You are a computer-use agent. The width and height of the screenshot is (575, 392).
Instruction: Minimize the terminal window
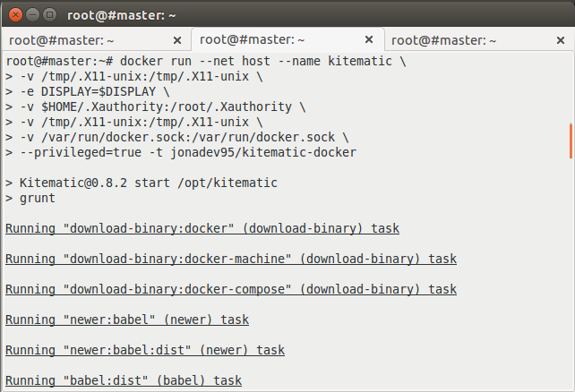(x=32, y=14)
